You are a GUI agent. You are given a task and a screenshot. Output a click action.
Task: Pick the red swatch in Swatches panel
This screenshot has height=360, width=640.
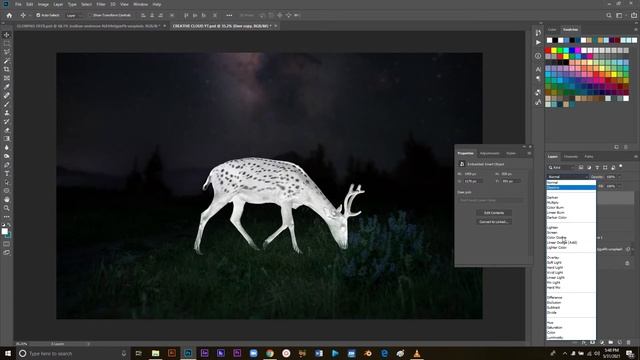pyautogui.click(x=548, y=51)
